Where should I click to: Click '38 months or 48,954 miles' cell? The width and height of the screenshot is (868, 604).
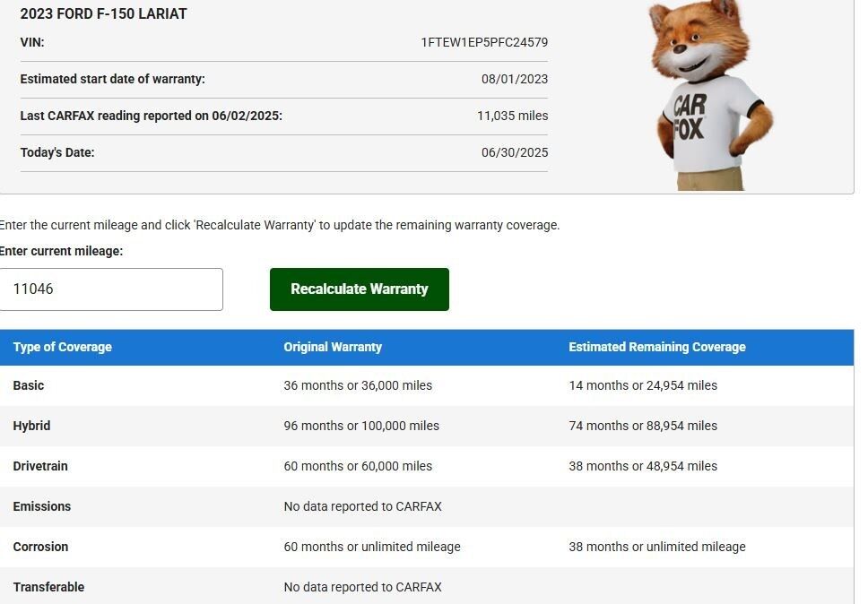point(643,466)
